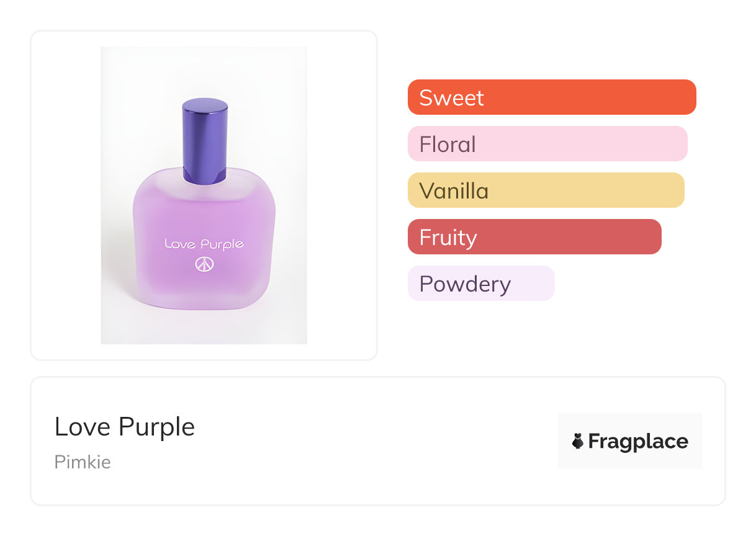756x536 pixels.
Task: Click the metallic purple bottle cap
Action: tap(205, 140)
